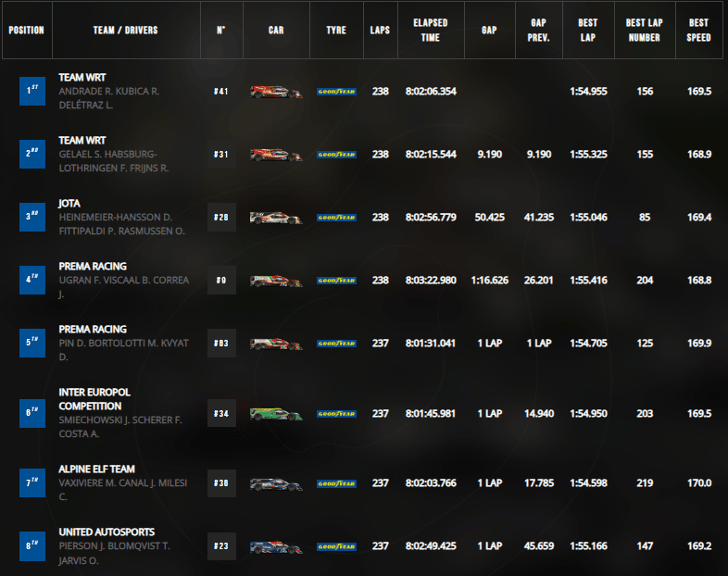Click the 6th position badge
728x576 pixels.
pyautogui.click(x=32, y=413)
